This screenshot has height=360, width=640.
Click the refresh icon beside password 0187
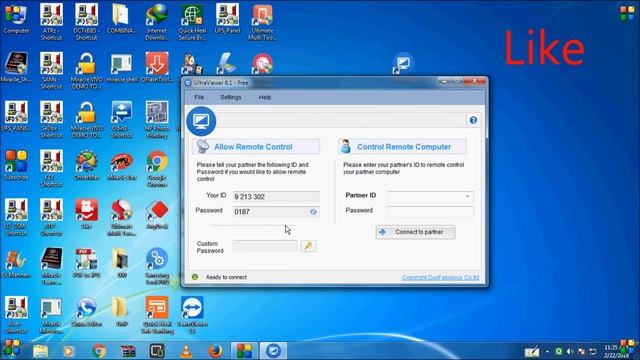(x=313, y=211)
